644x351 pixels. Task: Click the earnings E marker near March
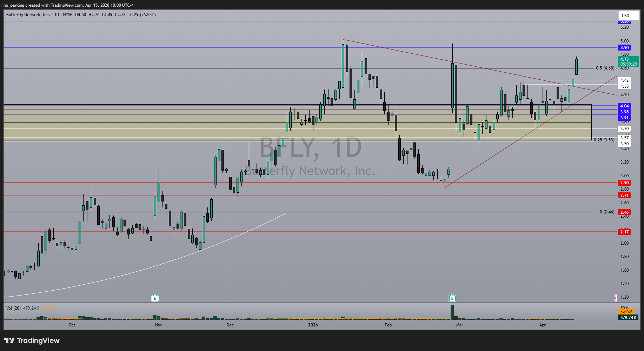click(452, 298)
